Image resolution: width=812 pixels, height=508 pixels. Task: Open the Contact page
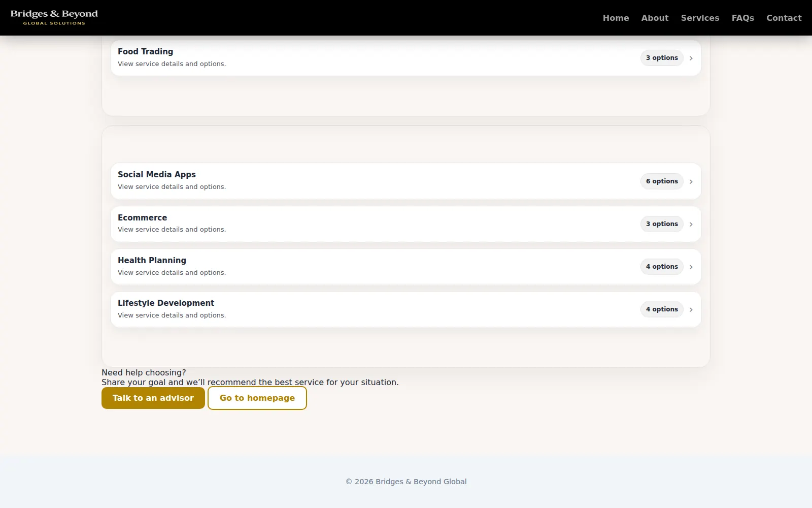click(x=784, y=18)
